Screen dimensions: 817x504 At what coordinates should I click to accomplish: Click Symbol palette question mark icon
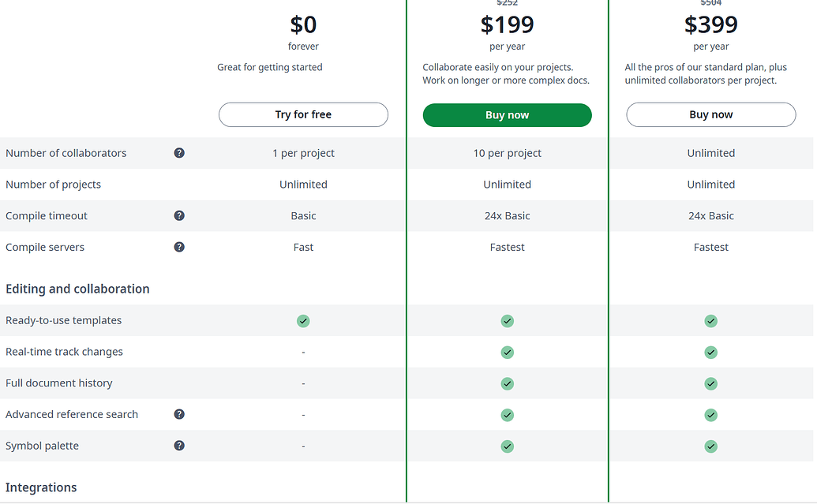tap(179, 446)
